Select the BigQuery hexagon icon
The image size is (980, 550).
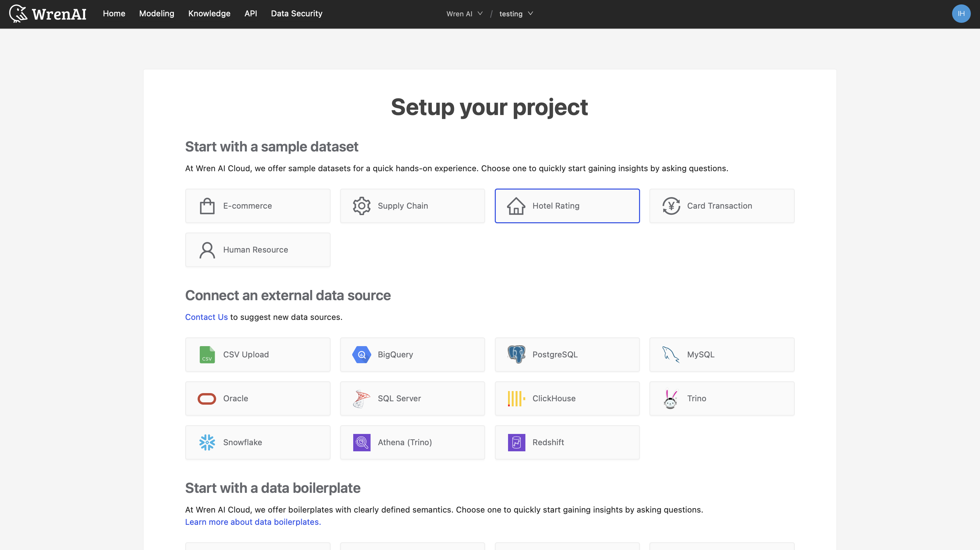point(361,354)
